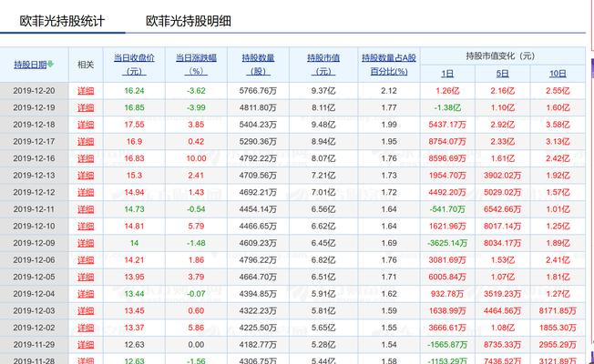Image resolution: width=594 pixels, height=364 pixels.
Task: Click 10-day change 8171.85万
Action: pyautogui.click(x=558, y=310)
